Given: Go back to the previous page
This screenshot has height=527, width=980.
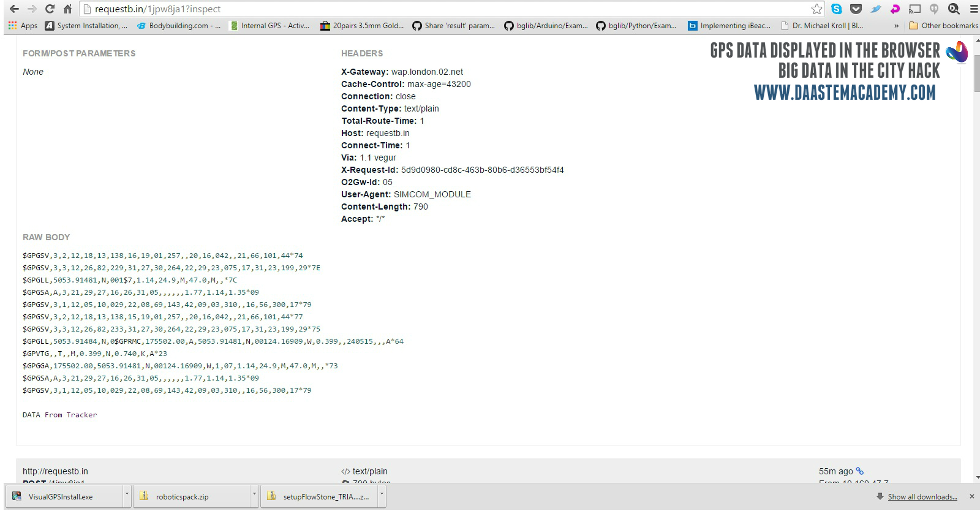Looking at the screenshot, I should point(14,9).
